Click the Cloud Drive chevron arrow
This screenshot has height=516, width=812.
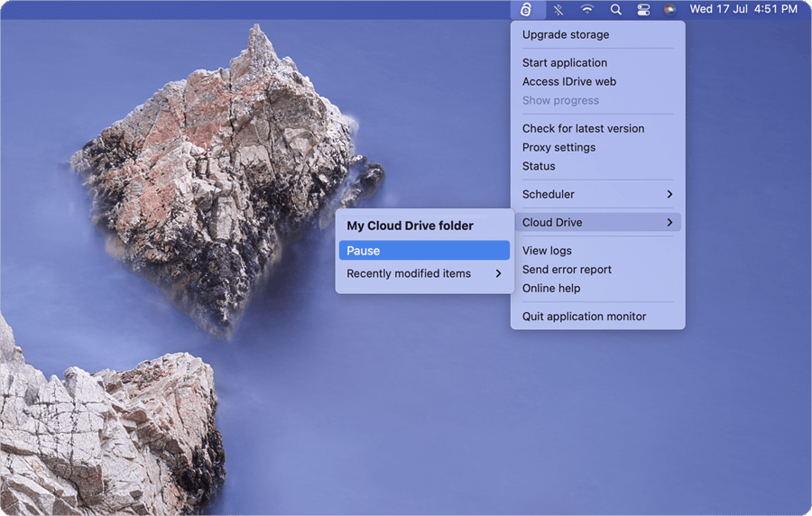(669, 222)
